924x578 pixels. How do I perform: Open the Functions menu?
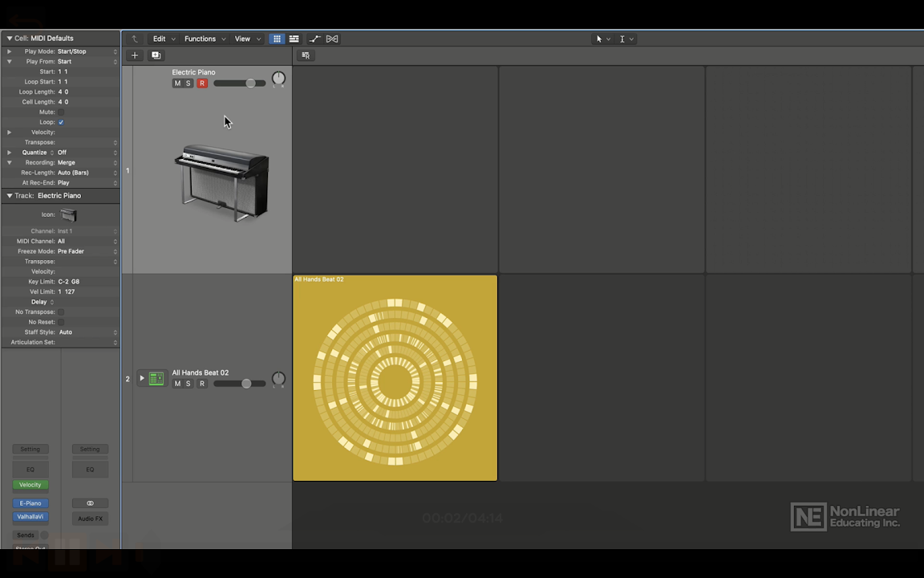tap(201, 39)
